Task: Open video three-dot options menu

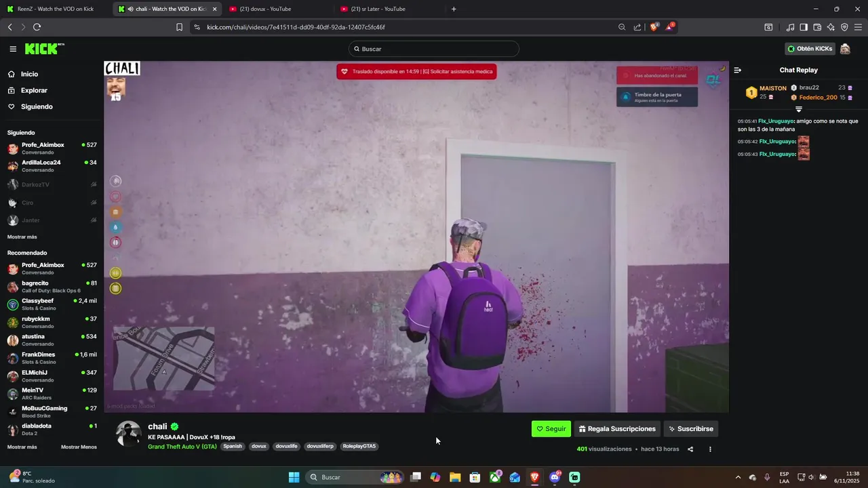Action: click(x=710, y=449)
